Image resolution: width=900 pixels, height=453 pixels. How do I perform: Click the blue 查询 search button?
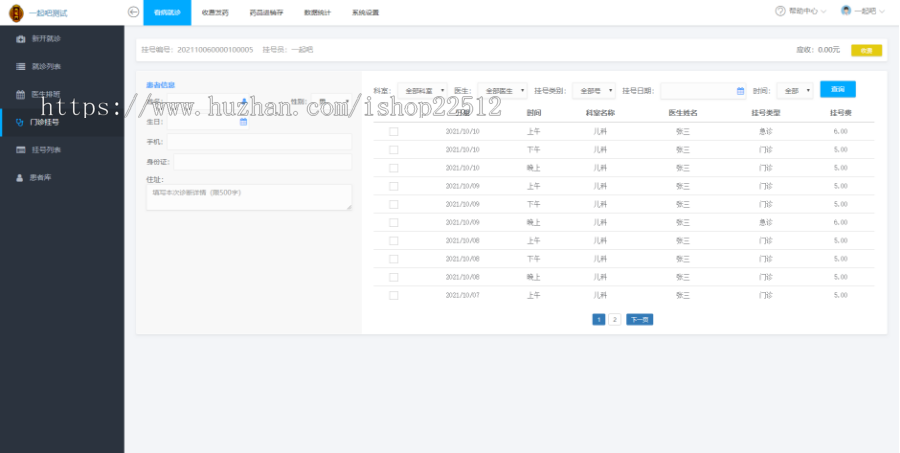[837, 89]
